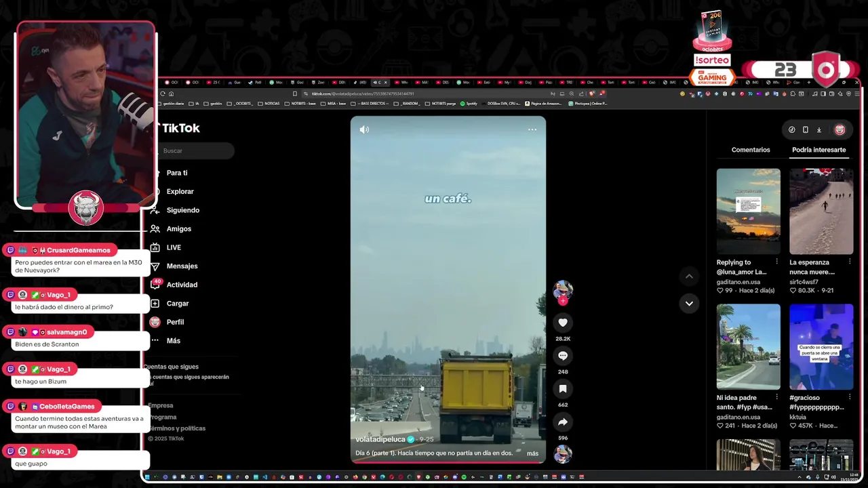Follow creator via red plus badge
The width and height of the screenshot is (868, 488).
(x=562, y=301)
